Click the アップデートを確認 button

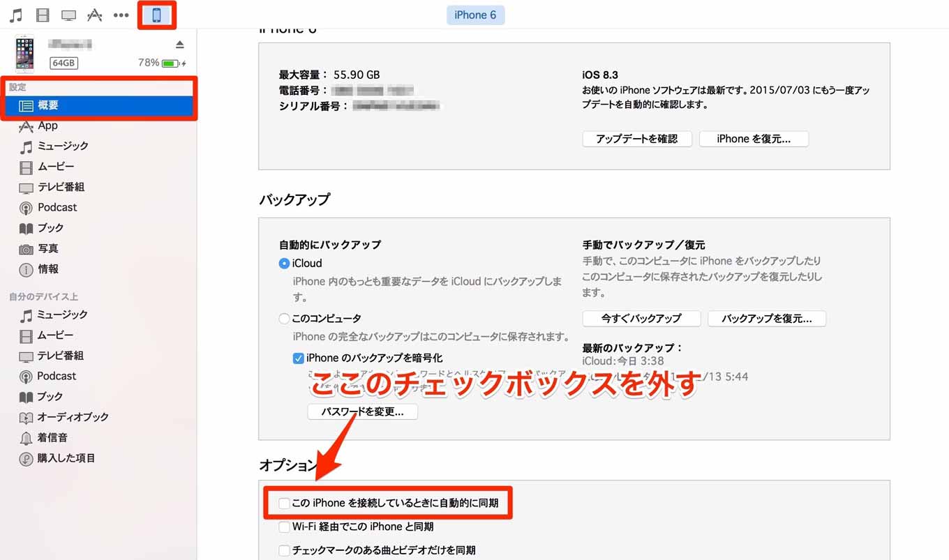(x=637, y=139)
